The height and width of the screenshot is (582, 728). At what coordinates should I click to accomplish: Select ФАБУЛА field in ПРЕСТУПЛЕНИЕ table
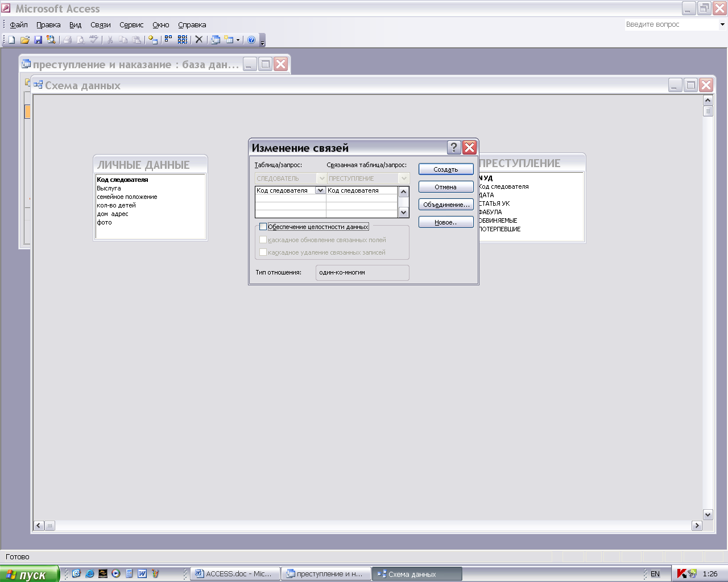[x=490, y=212]
